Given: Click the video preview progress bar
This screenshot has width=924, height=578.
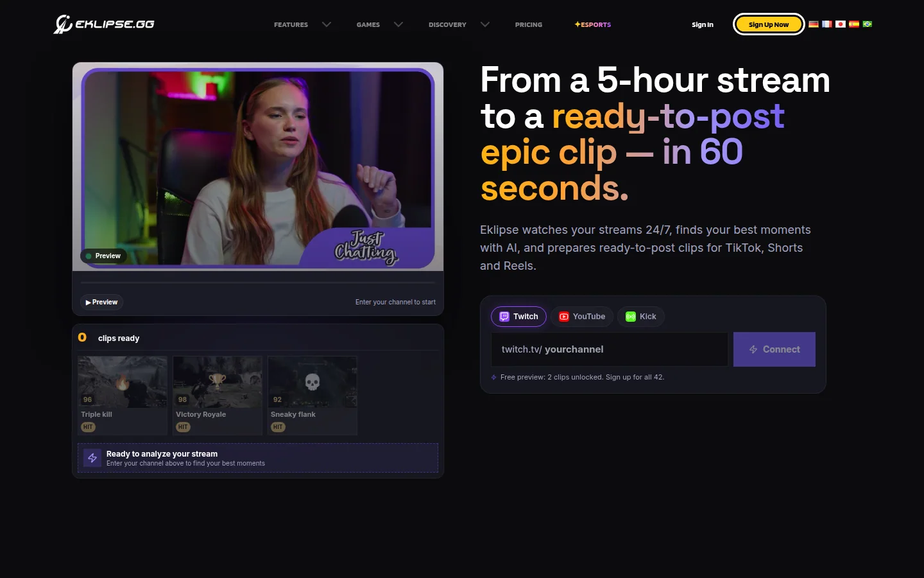Looking at the screenshot, I should tap(258, 283).
